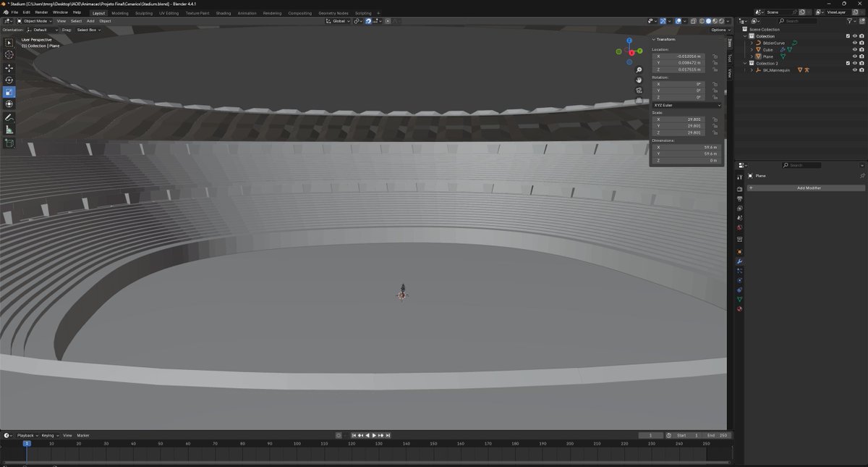Hide the Cube object in the outliner
The image size is (868, 467).
coord(855,49)
